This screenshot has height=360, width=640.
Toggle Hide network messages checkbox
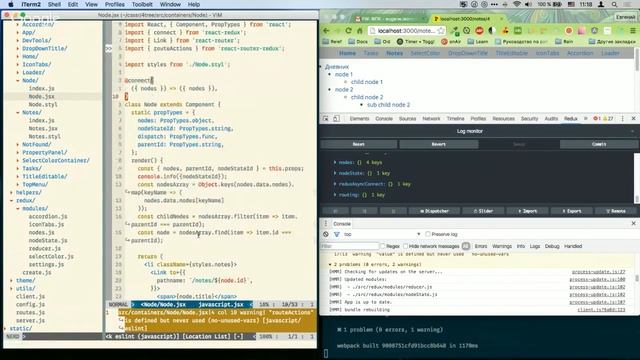coord(405,246)
